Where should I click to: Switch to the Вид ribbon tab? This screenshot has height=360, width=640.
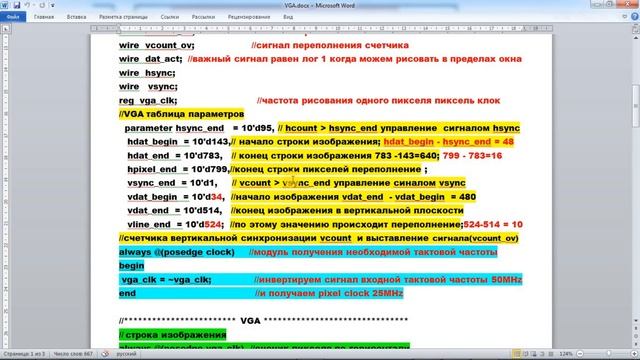[x=288, y=17]
